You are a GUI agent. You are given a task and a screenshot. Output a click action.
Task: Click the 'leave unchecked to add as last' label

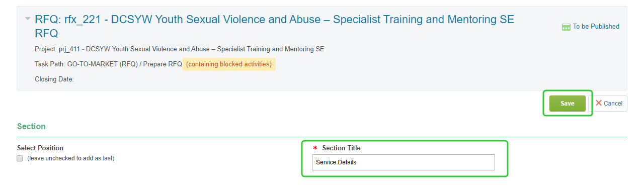tap(70, 158)
